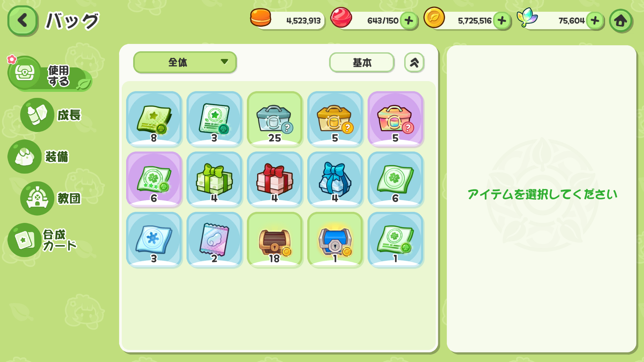Select the snowflake ticket item
644x362 pixels.
[154, 240]
